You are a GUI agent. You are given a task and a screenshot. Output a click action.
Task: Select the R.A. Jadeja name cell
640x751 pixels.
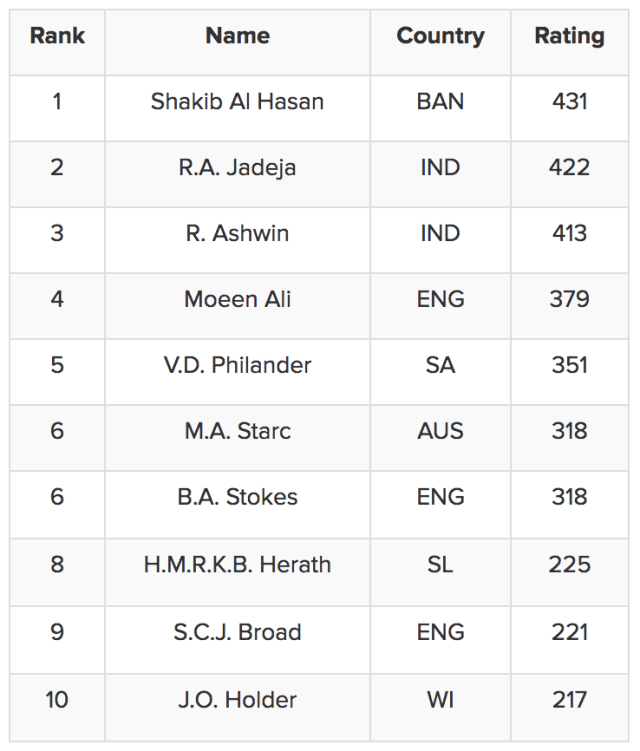point(237,168)
